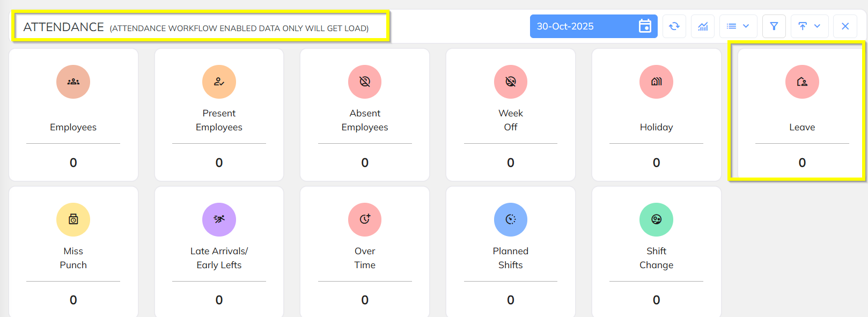Image resolution: width=868 pixels, height=317 pixels.
Task: Click the refresh attendance data icon
Action: 674,26
